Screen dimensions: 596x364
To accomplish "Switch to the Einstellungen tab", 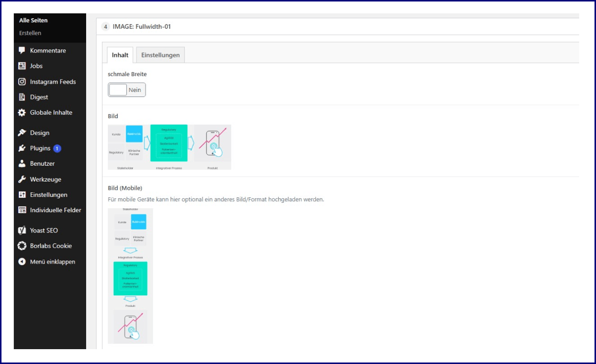I will point(160,55).
